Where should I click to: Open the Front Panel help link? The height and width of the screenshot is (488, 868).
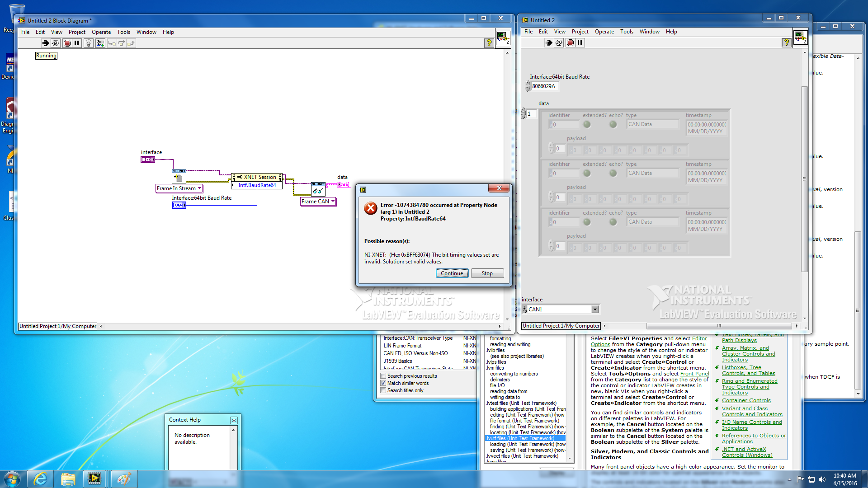[x=694, y=374]
